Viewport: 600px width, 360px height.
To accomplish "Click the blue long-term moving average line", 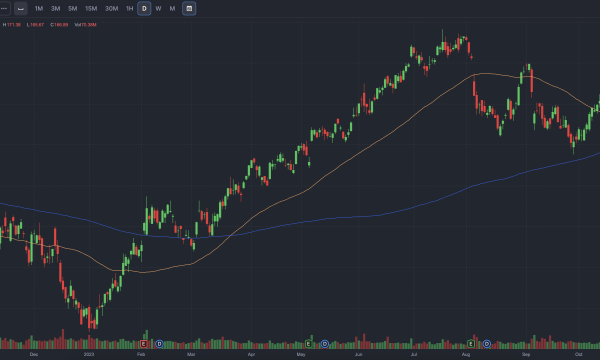I will click(383, 215).
